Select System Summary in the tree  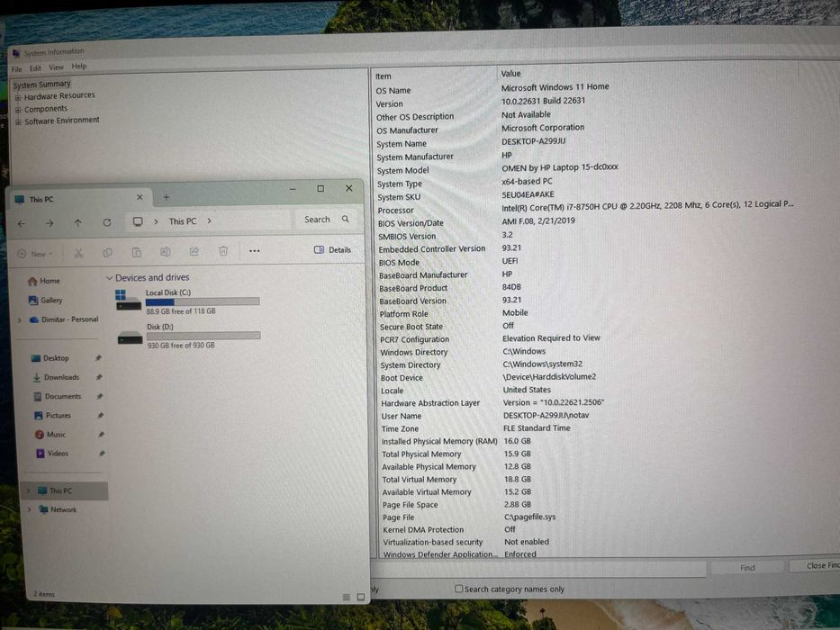click(x=41, y=85)
